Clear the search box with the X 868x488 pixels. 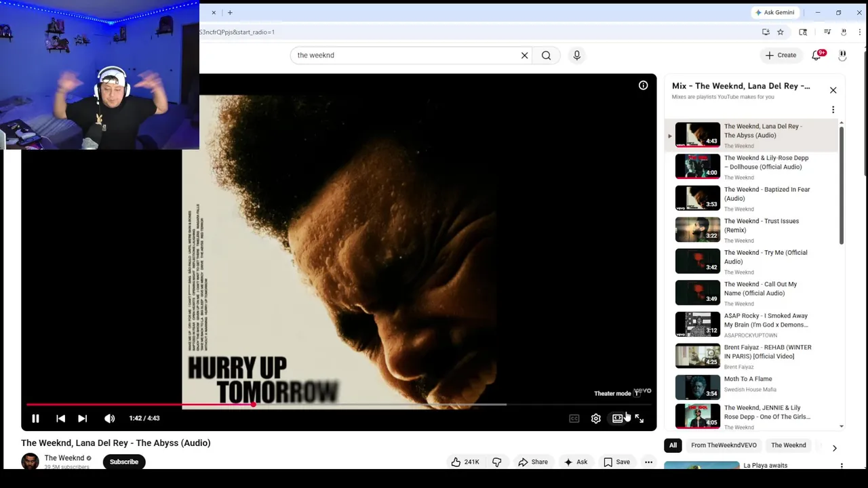[524, 55]
